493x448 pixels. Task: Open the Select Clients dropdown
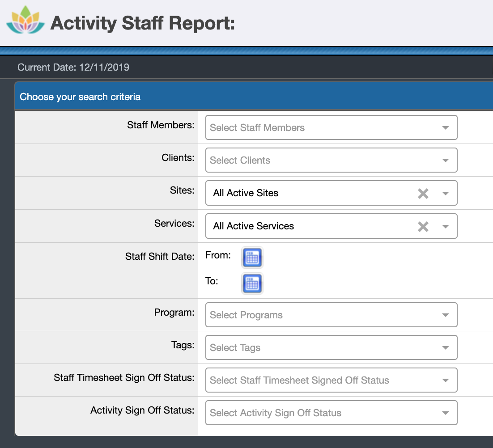(313, 160)
